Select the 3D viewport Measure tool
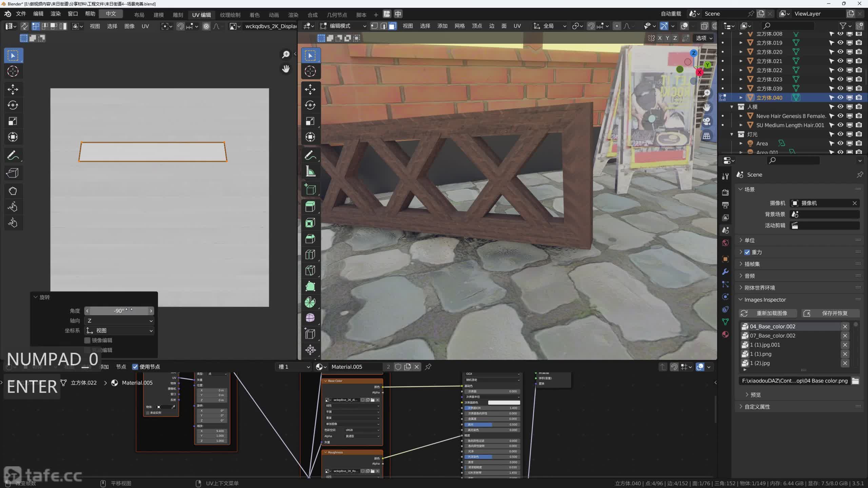The image size is (868, 488). click(x=310, y=171)
